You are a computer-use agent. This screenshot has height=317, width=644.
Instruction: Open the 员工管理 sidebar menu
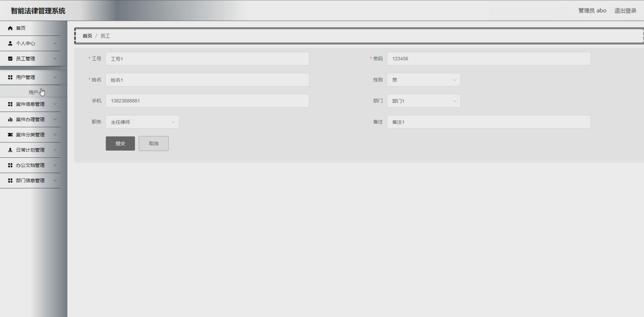click(x=26, y=59)
